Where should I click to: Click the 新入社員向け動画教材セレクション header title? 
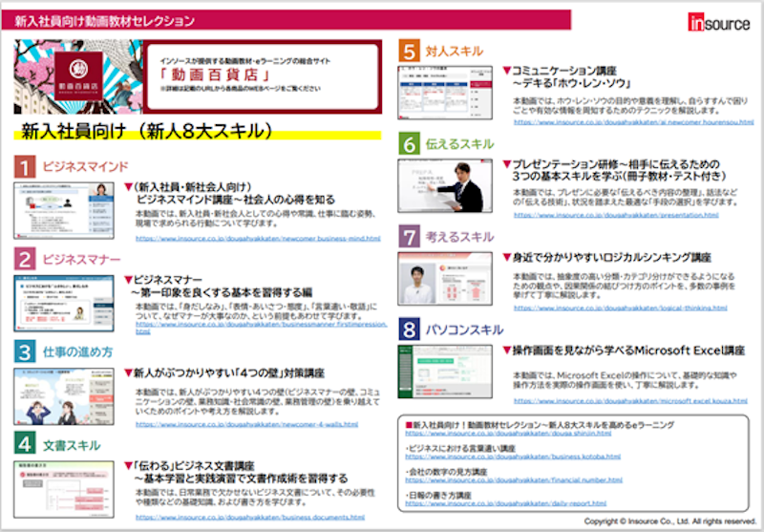point(105,21)
